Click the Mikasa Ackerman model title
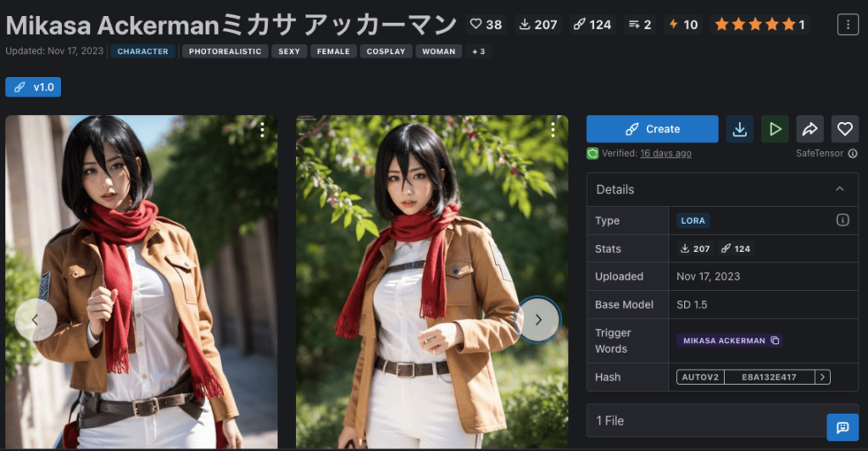 (231, 25)
